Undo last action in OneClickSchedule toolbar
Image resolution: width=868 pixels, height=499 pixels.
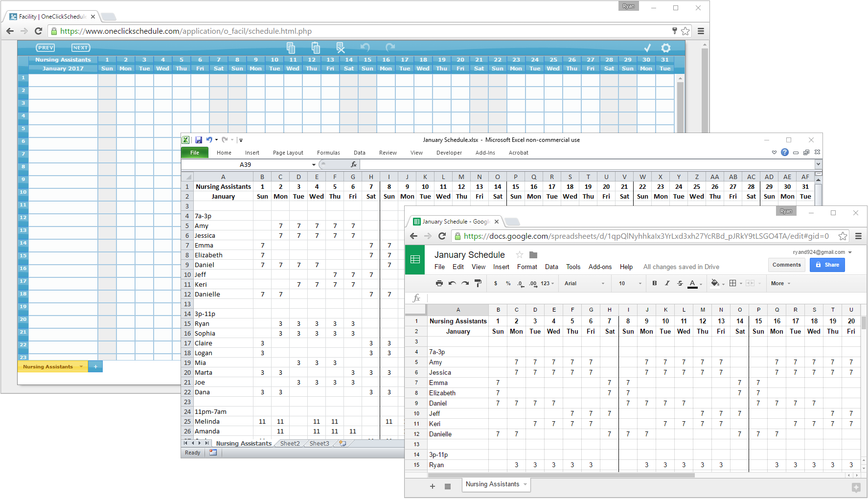(x=365, y=47)
